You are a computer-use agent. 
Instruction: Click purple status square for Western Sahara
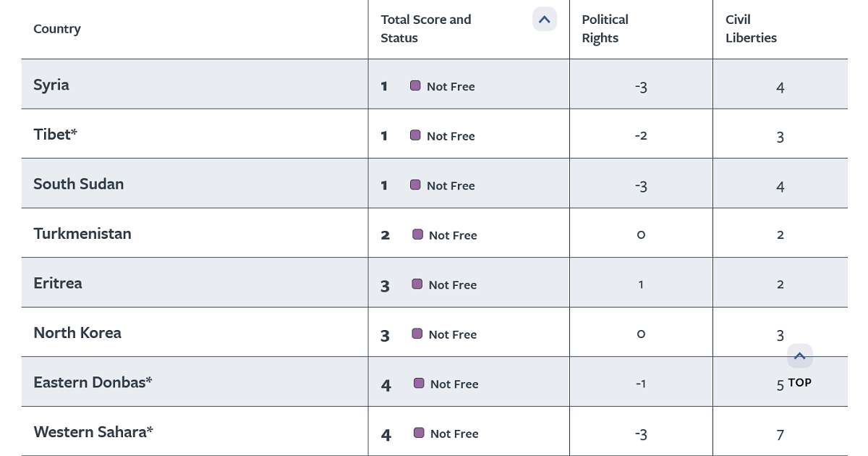coord(419,433)
